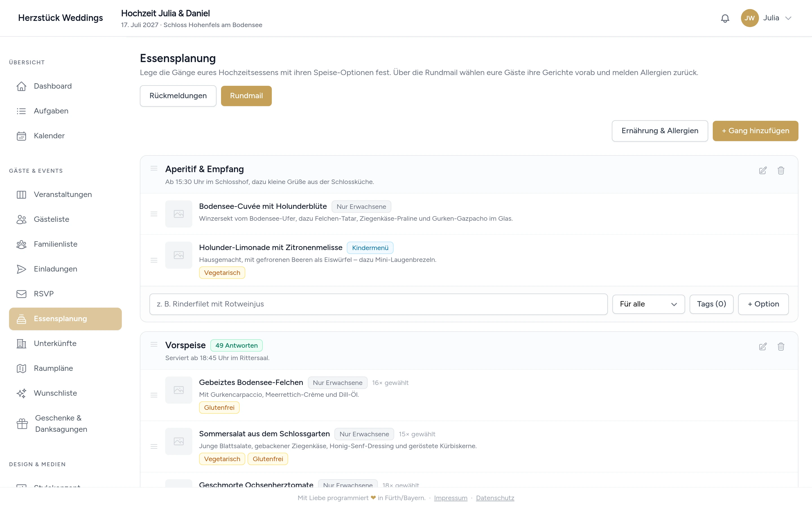Click the Unterkünfte building icon
This screenshot has height=508, width=812.
point(21,344)
